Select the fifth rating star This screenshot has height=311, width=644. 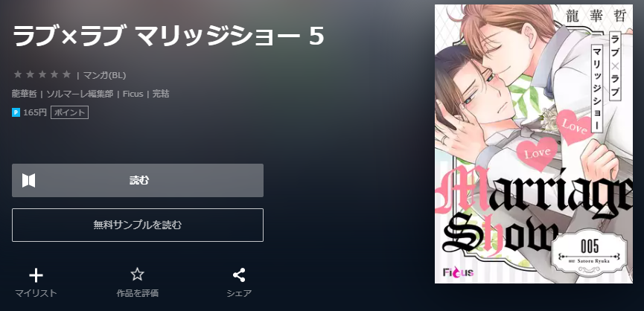click(x=67, y=74)
